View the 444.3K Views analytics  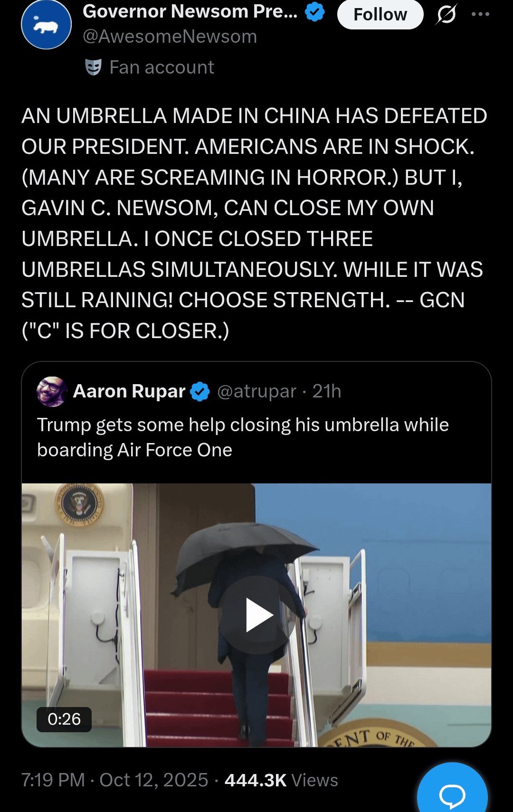point(281,780)
